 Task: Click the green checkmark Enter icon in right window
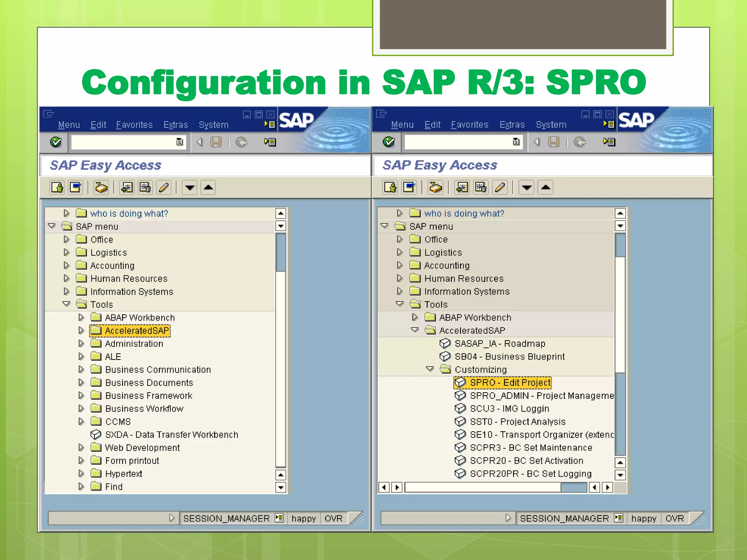389,142
